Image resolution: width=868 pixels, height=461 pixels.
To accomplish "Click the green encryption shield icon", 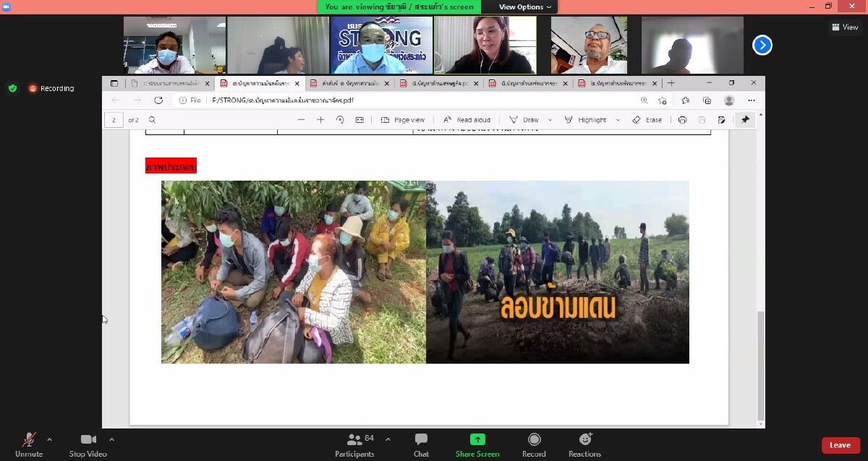I will 12,88.
